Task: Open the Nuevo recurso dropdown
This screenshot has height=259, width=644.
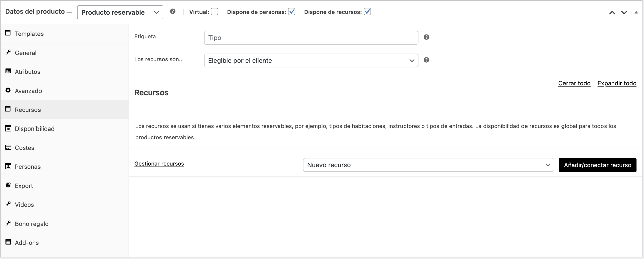Action: point(428,165)
